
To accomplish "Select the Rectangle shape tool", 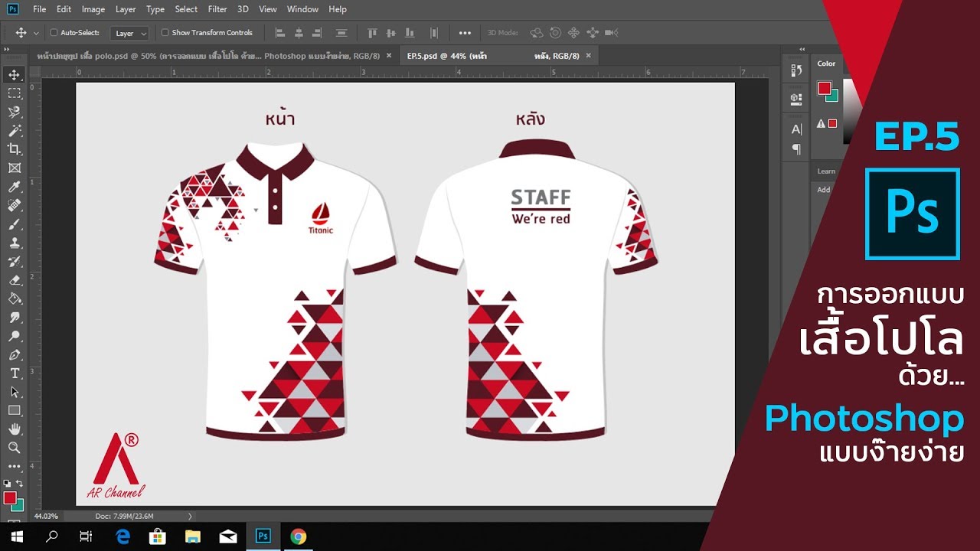I will point(15,411).
